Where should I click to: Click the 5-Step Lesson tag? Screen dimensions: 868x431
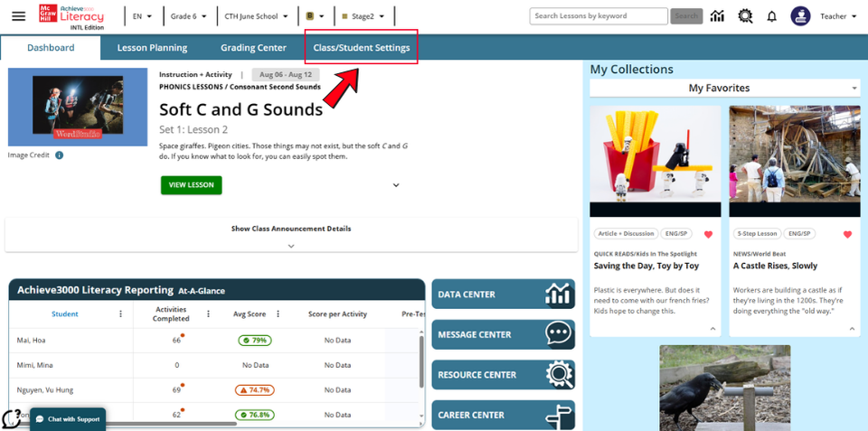[757, 233]
